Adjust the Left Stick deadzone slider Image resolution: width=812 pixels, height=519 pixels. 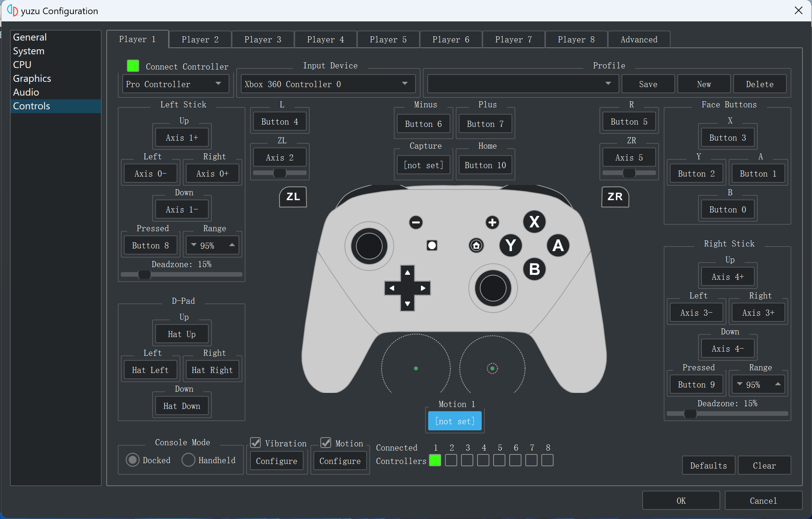point(144,274)
